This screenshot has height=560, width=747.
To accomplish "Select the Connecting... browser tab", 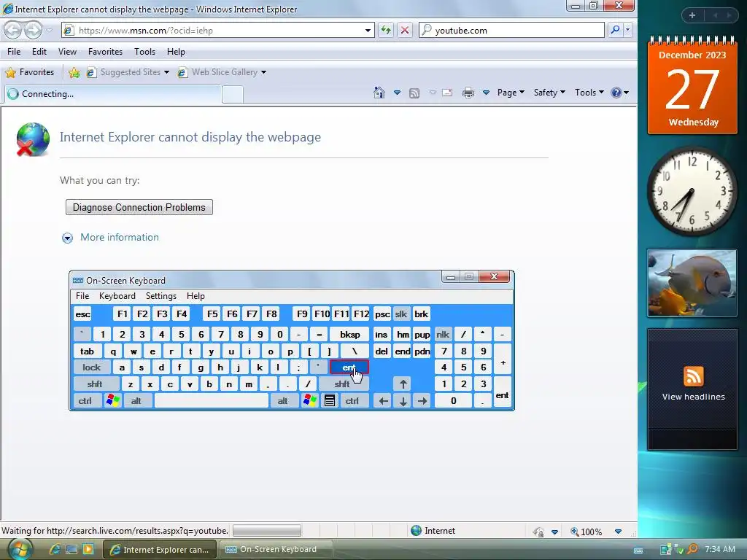I will pos(112,94).
